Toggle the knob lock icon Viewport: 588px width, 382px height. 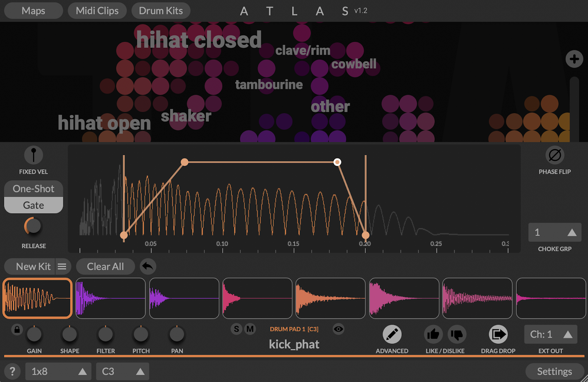(17, 329)
